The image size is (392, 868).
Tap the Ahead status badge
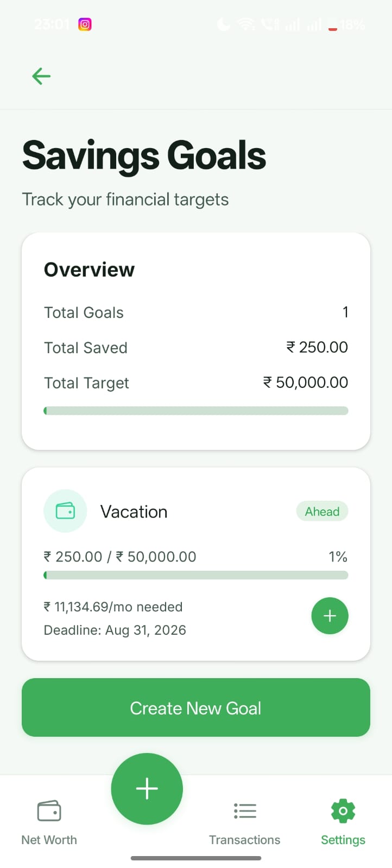[x=322, y=511]
